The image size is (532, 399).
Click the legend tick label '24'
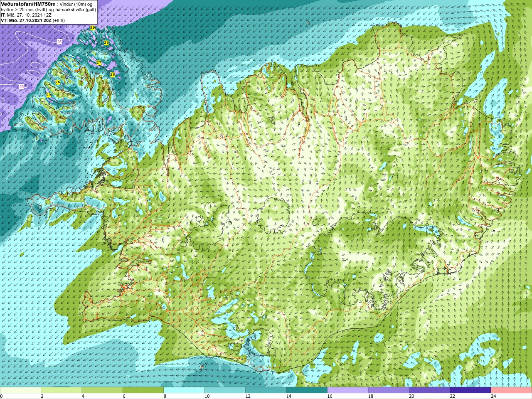[494, 396]
